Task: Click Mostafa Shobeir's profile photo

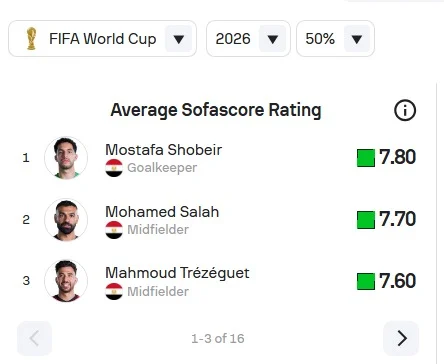Action: (x=66, y=158)
